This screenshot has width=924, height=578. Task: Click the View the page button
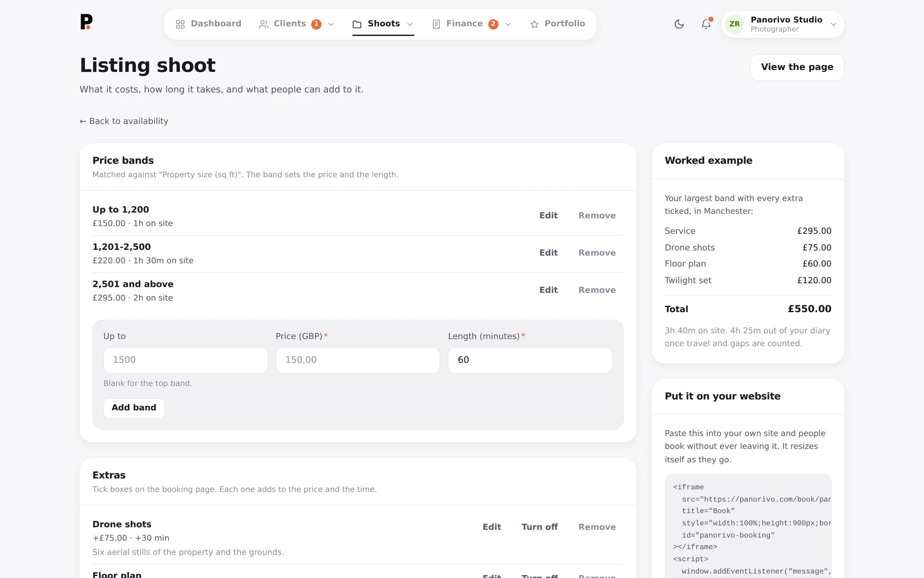[x=797, y=67]
